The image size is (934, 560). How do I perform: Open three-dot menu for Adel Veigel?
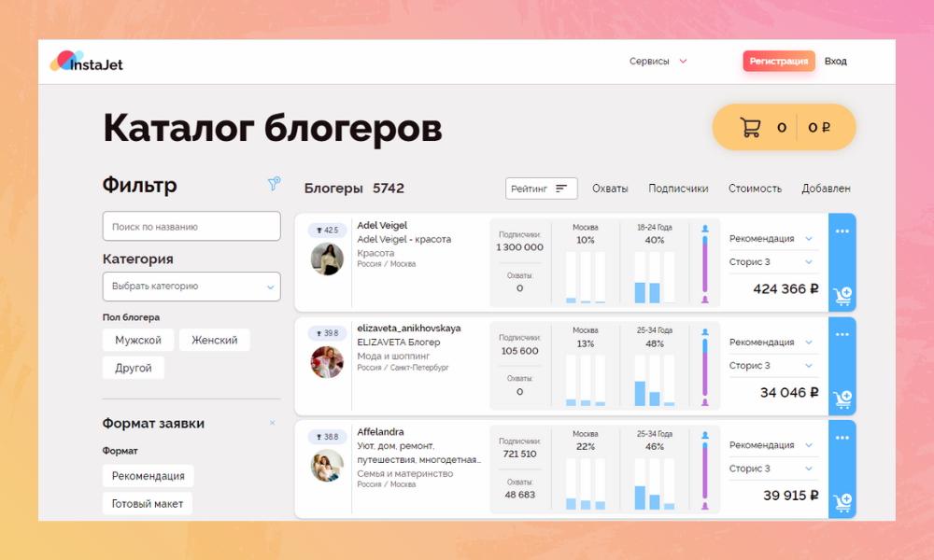click(x=842, y=231)
